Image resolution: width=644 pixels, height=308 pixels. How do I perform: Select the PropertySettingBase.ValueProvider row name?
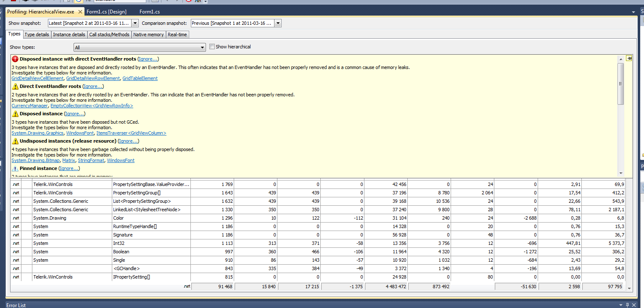click(151, 184)
